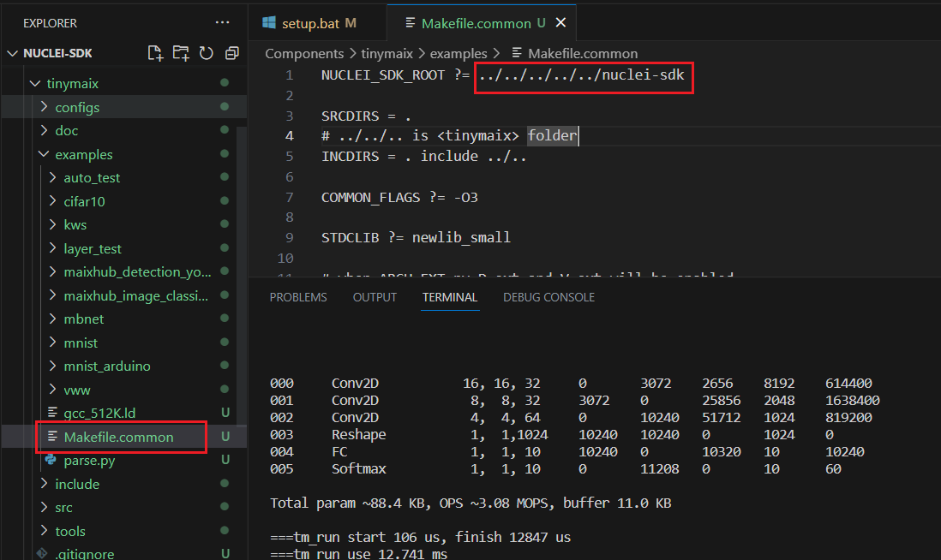Click the New Folder icon in Explorer
The image size is (941, 560).
(181, 53)
